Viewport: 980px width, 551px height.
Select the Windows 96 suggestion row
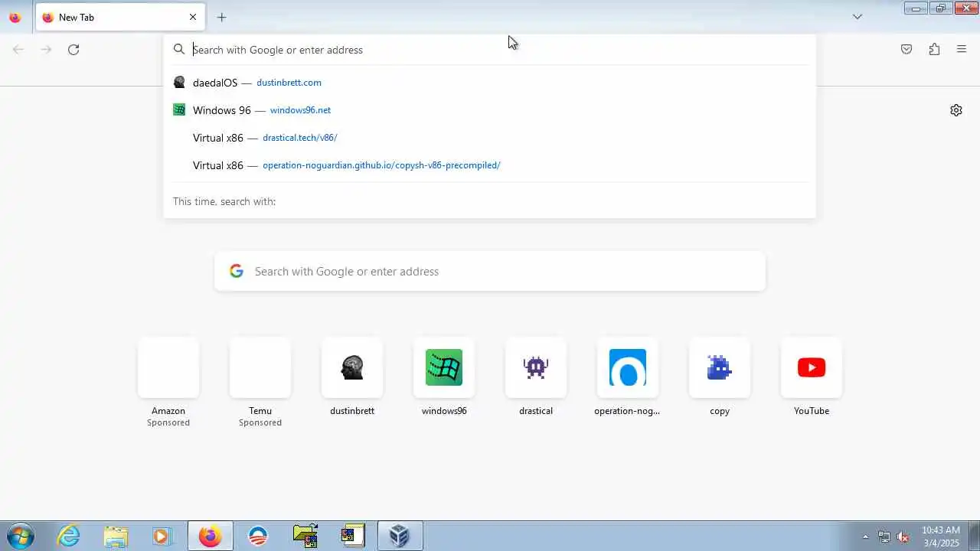point(490,110)
